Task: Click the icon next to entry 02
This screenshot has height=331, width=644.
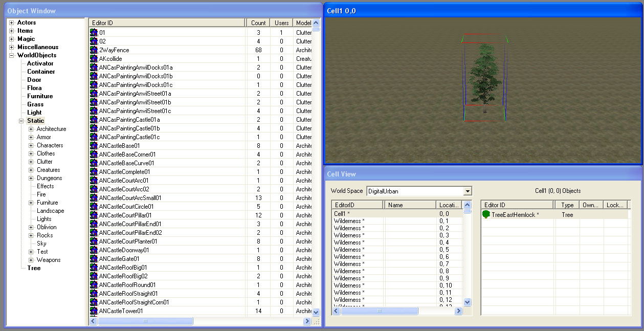Action: (94, 41)
